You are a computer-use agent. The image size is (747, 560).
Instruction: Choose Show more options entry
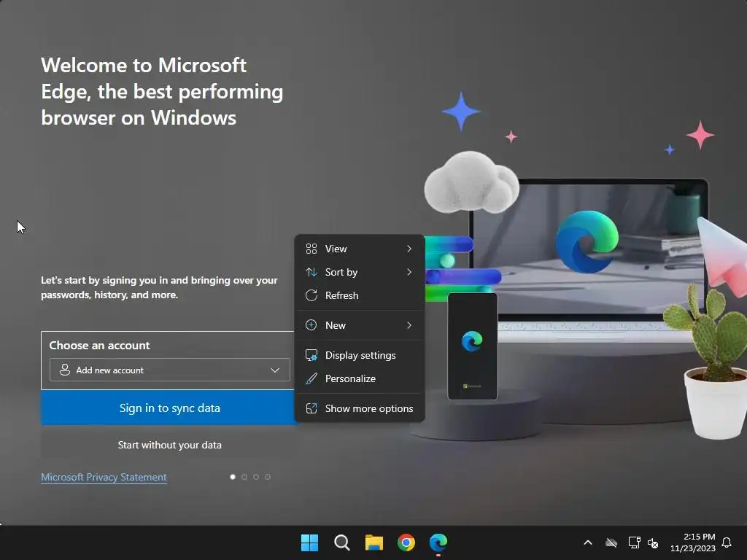tap(359, 408)
